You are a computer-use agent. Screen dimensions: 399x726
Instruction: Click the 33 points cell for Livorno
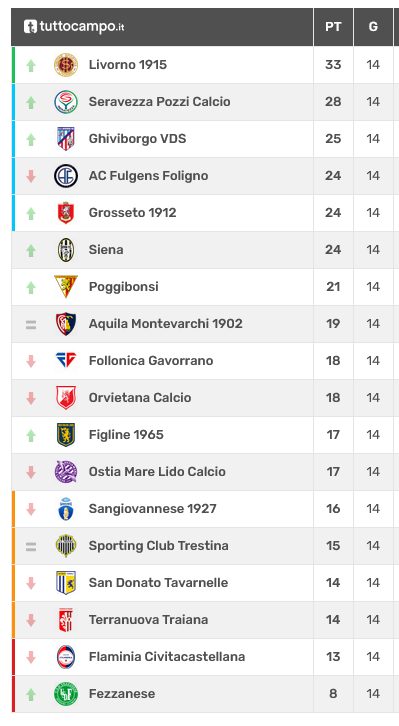tap(333, 65)
